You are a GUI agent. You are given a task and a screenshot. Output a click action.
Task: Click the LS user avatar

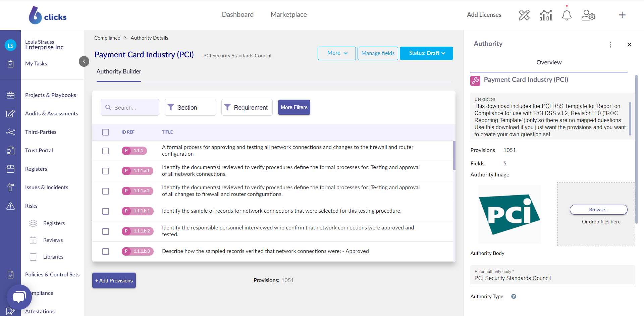coord(10,45)
